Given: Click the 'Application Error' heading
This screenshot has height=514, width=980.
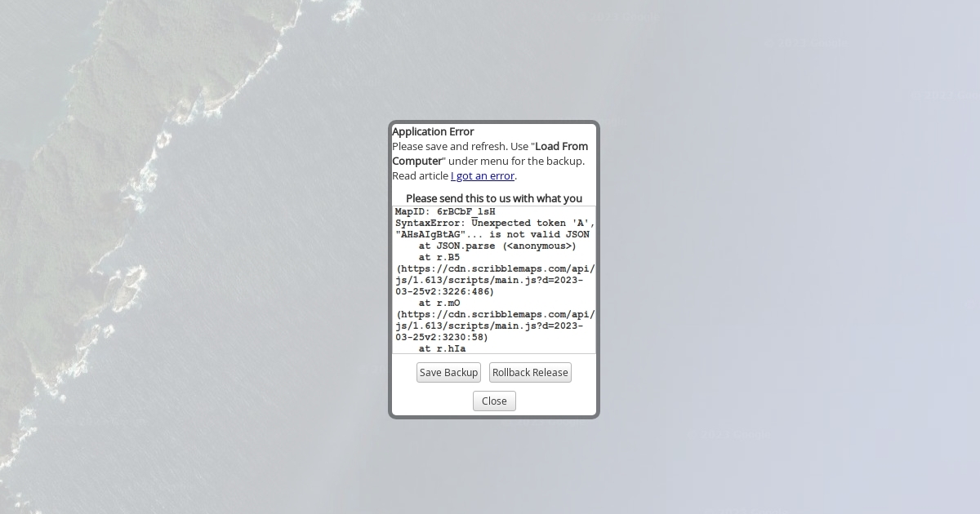Looking at the screenshot, I should pyautogui.click(x=433, y=131).
